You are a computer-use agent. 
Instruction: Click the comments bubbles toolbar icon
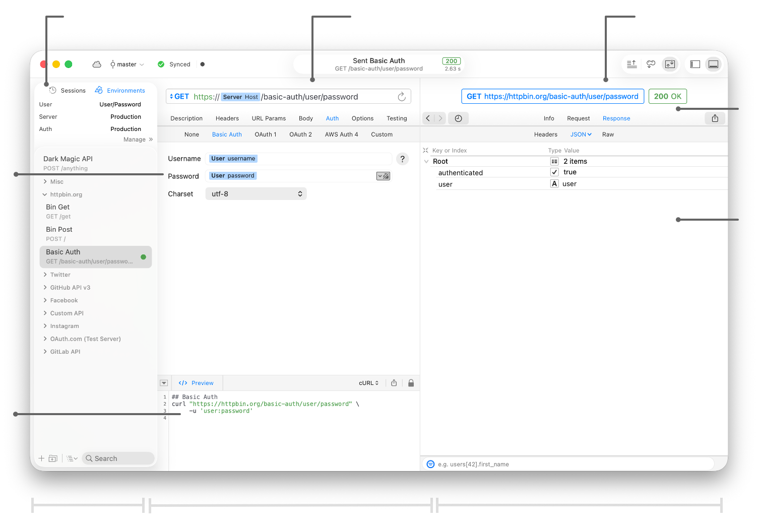651,64
